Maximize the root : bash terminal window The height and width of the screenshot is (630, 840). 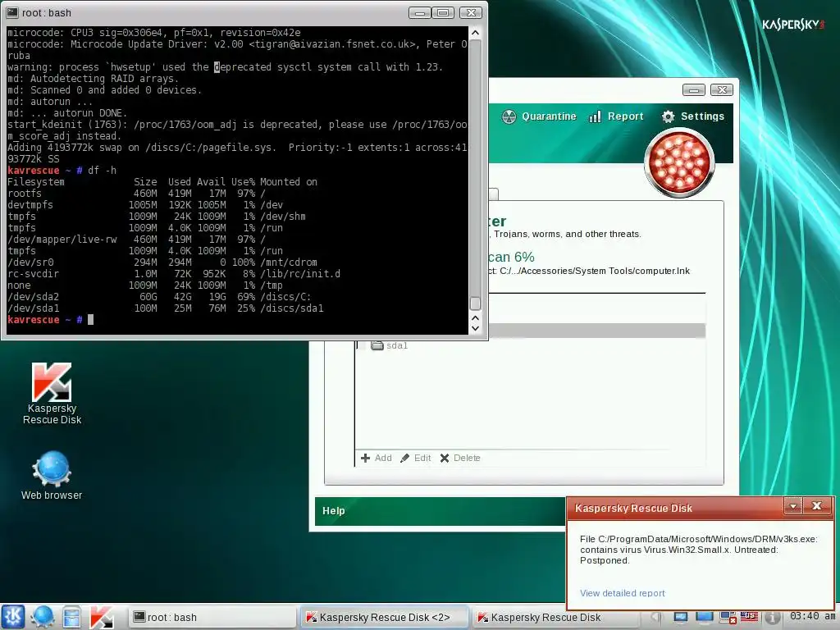click(443, 13)
